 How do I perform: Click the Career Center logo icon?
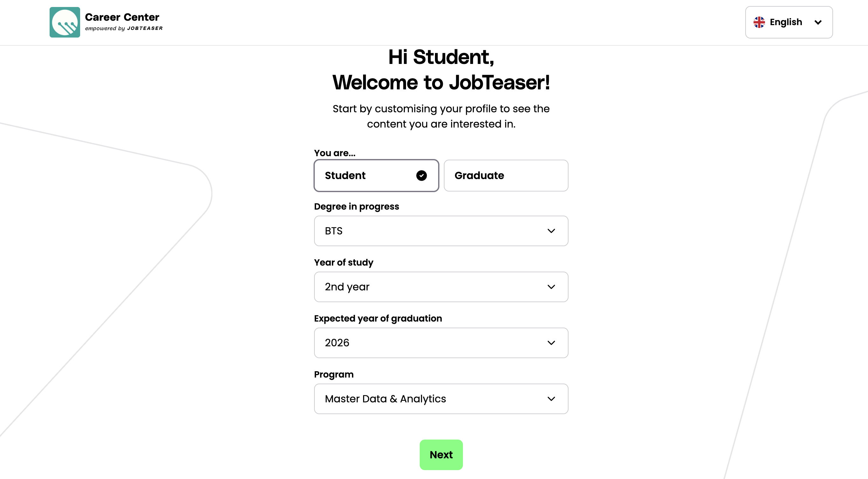pos(65,22)
